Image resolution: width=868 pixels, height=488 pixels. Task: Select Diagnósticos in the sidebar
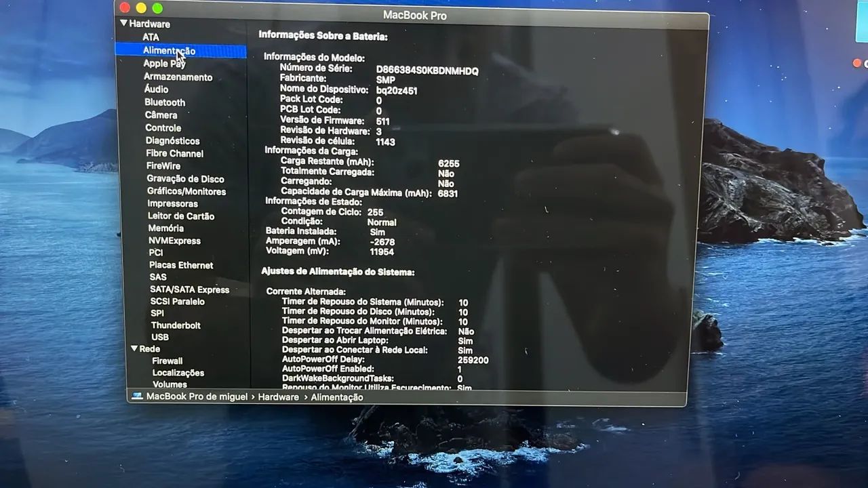[x=172, y=141]
